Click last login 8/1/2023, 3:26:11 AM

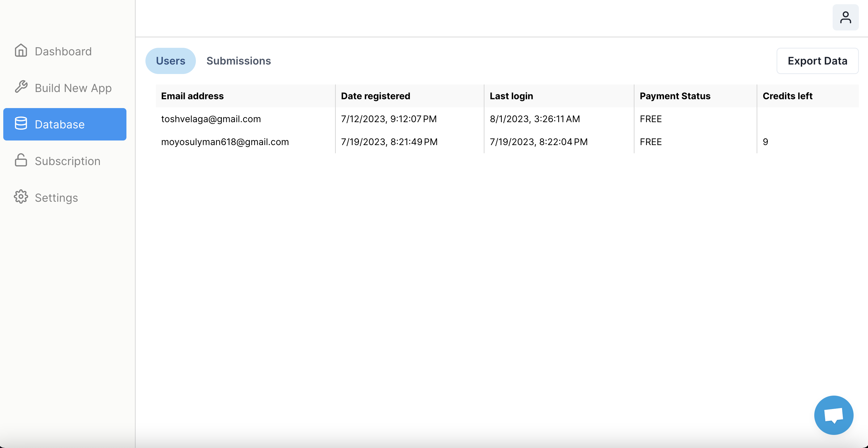click(x=535, y=119)
